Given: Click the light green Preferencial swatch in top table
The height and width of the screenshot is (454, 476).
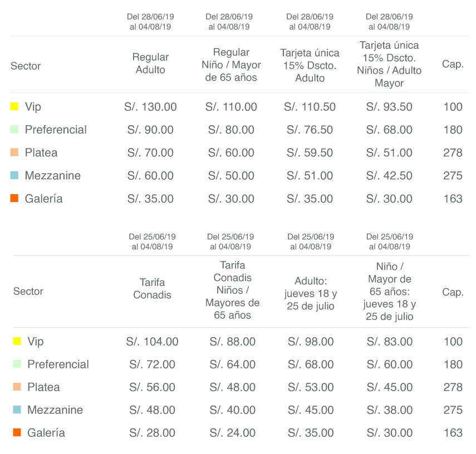Looking at the screenshot, I should coord(14,129).
